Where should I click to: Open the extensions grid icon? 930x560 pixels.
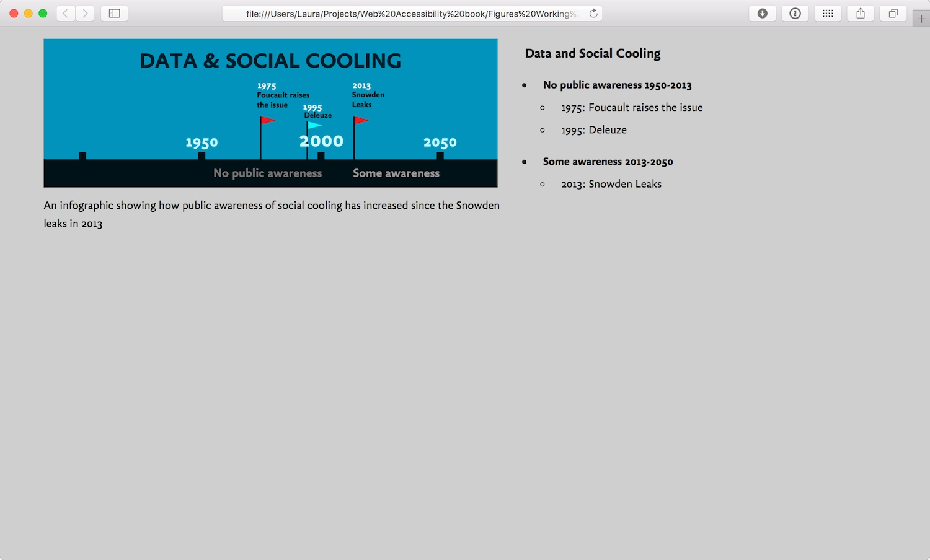point(828,12)
